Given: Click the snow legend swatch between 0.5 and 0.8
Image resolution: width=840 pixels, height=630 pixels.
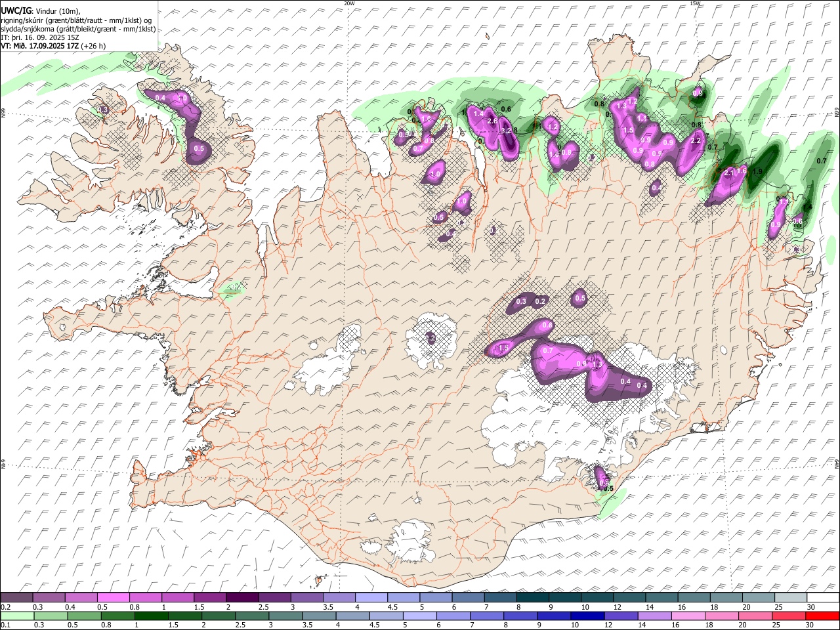Looking at the screenshot, I should (x=113, y=598).
